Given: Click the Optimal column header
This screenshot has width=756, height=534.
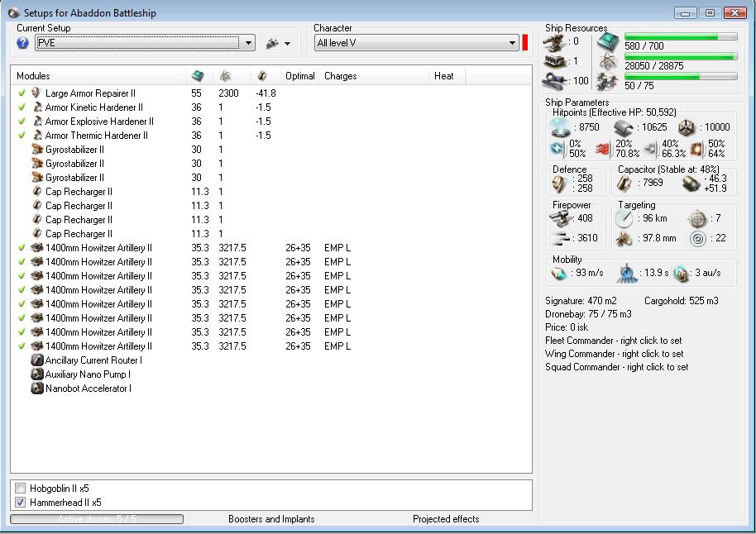Looking at the screenshot, I should (x=300, y=76).
